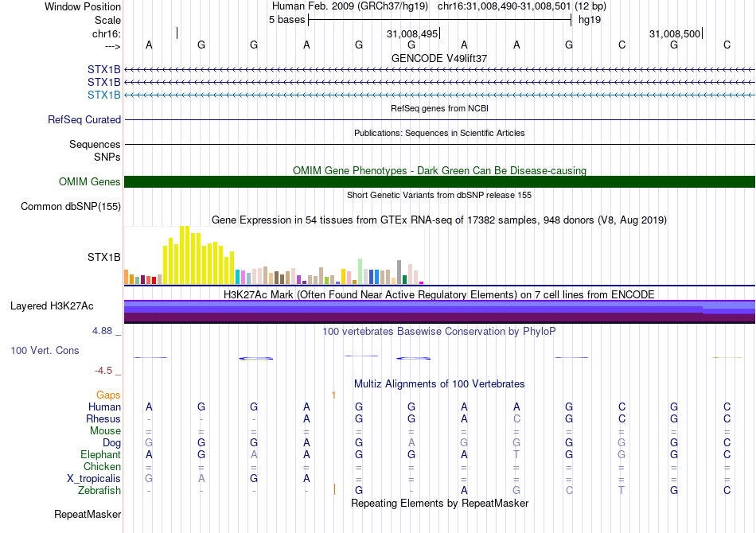Click the 'Dog' species row label
Image resolution: width=756 pixels, height=533 pixels.
[112, 443]
